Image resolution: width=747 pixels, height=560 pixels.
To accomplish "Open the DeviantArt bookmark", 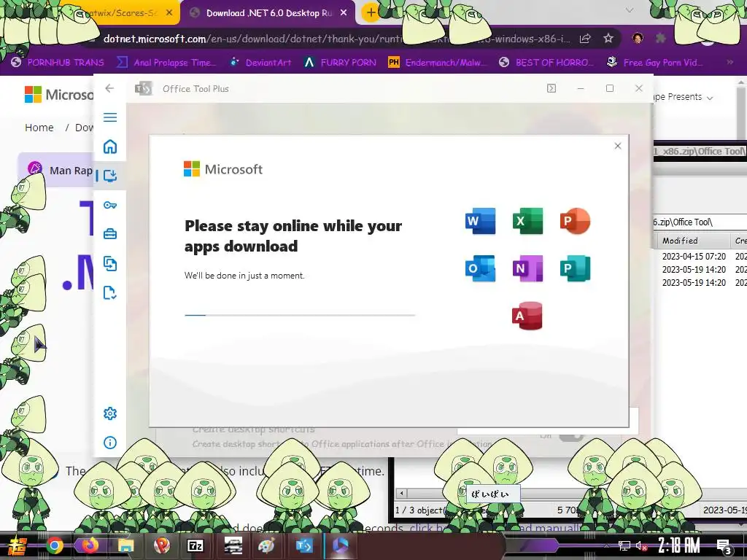I will pyautogui.click(x=260, y=63).
